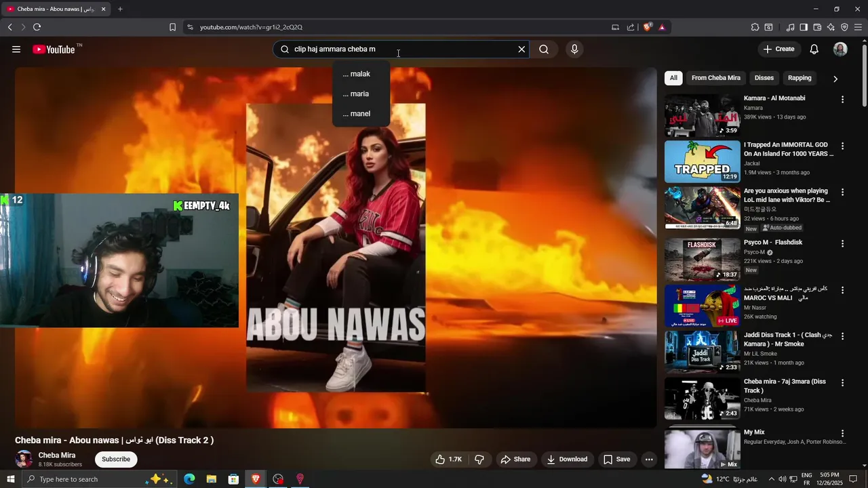
Task: Open Psyco M Flashdisk thumbnail
Action: pyautogui.click(x=703, y=259)
